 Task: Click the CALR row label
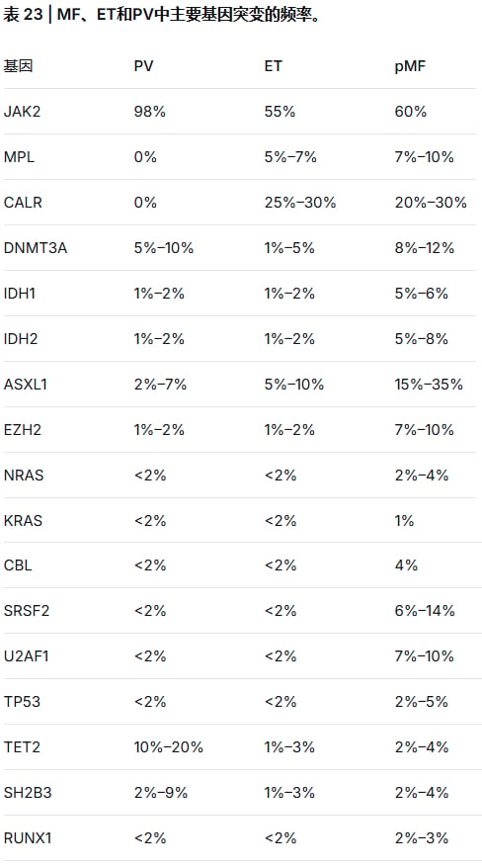(23, 202)
